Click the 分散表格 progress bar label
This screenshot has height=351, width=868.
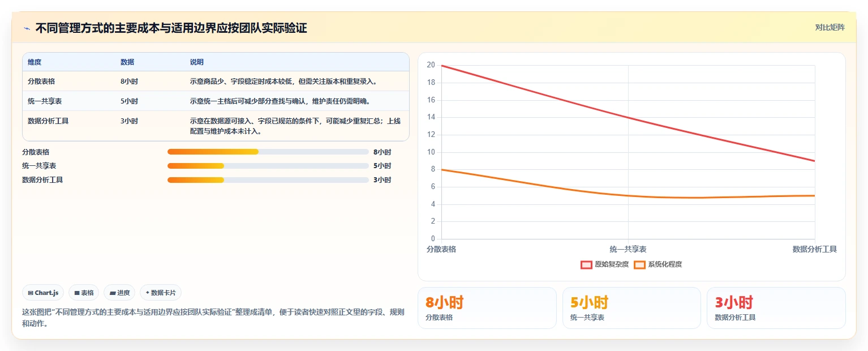pos(36,152)
